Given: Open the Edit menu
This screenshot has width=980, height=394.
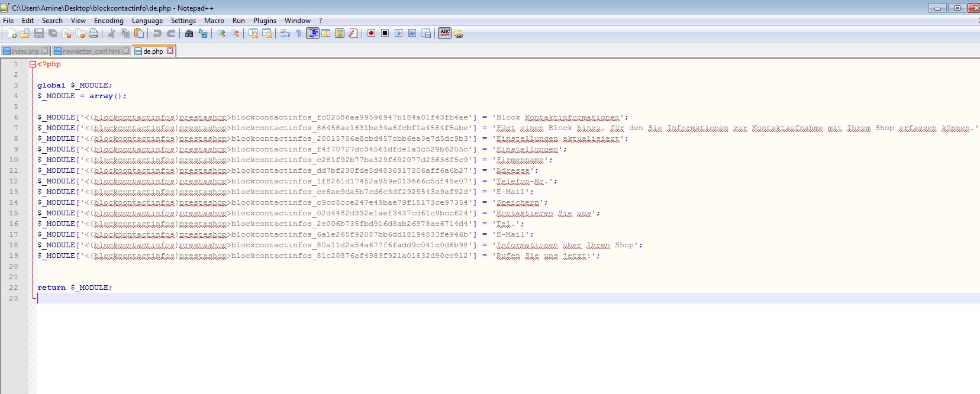Looking at the screenshot, I should (x=28, y=21).
